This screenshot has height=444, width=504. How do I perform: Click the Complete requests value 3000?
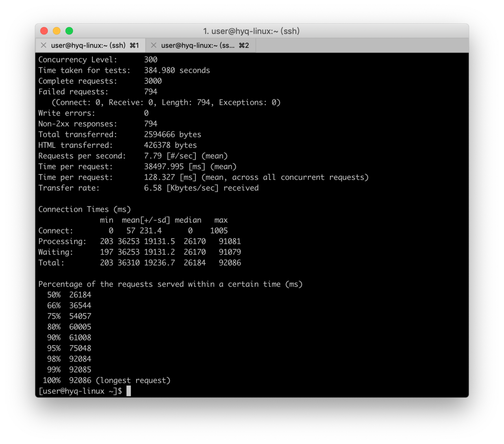[153, 81]
